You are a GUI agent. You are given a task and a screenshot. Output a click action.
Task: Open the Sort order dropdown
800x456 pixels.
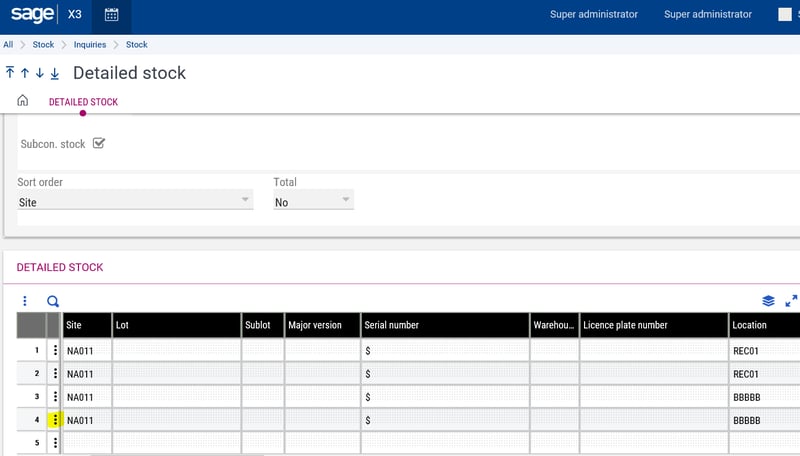(x=134, y=202)
